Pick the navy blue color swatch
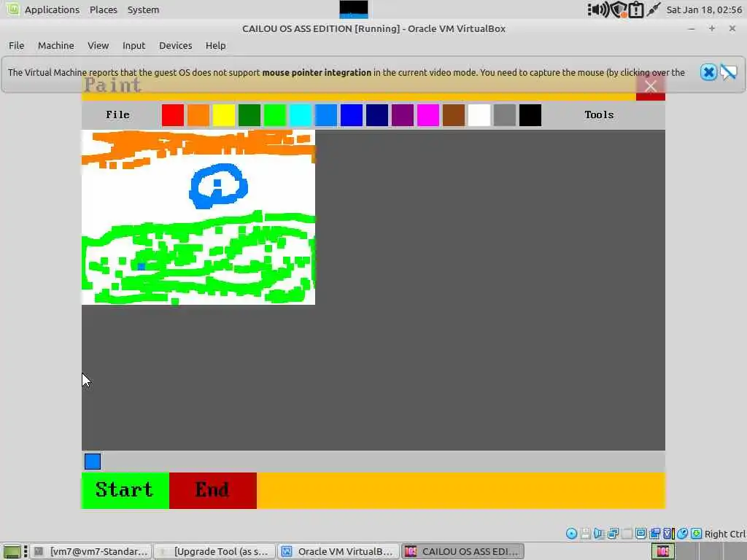This screenshot has width=747, height=560. (377, 115)
